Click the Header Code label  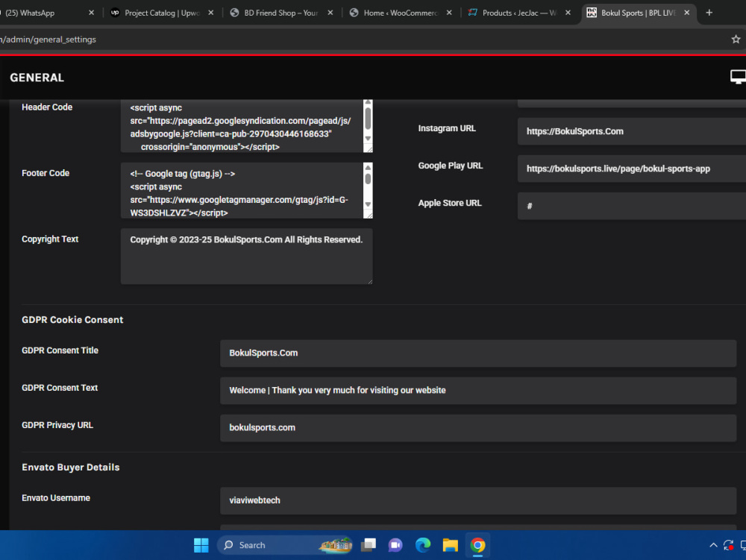click(x=47, y=107)
